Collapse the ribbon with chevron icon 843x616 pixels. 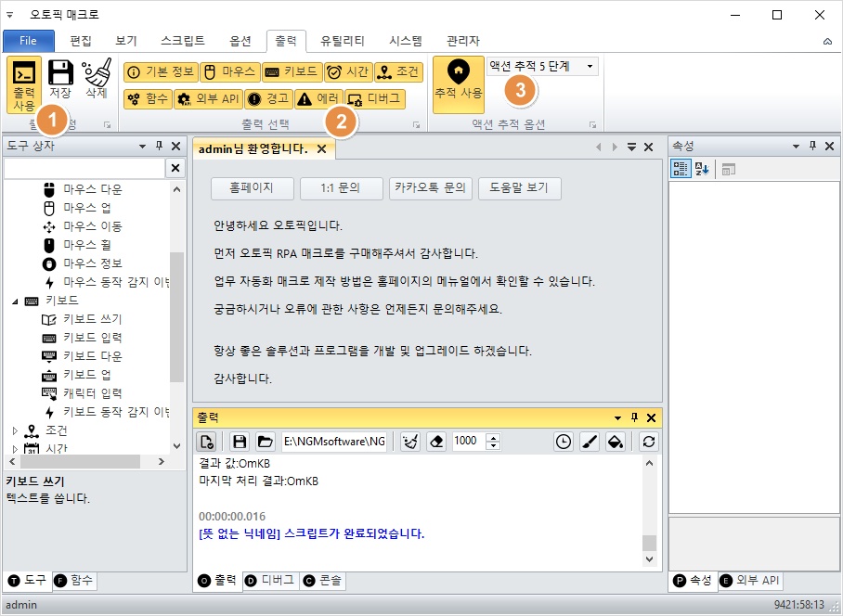click(x=827, y=42)
